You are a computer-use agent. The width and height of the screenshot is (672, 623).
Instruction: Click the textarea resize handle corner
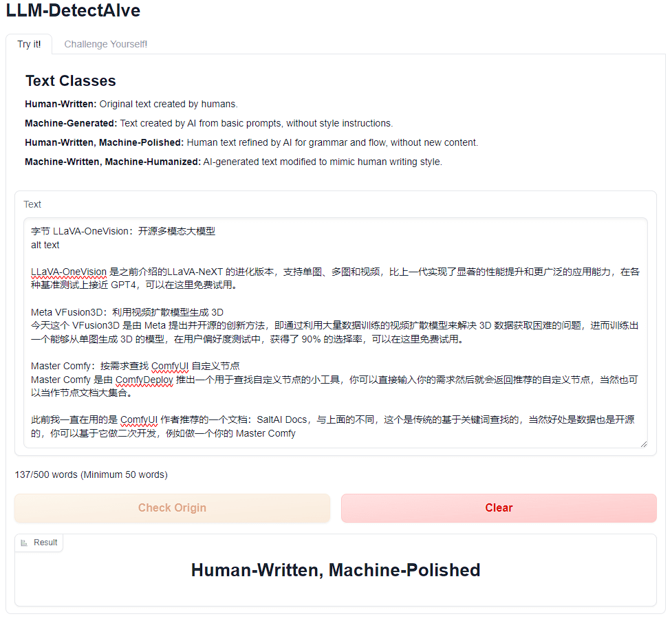pyautogui.click(x=644, y=444)
